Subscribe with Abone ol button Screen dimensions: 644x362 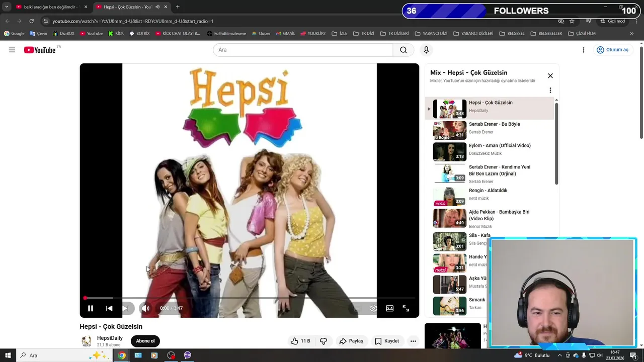145,341
